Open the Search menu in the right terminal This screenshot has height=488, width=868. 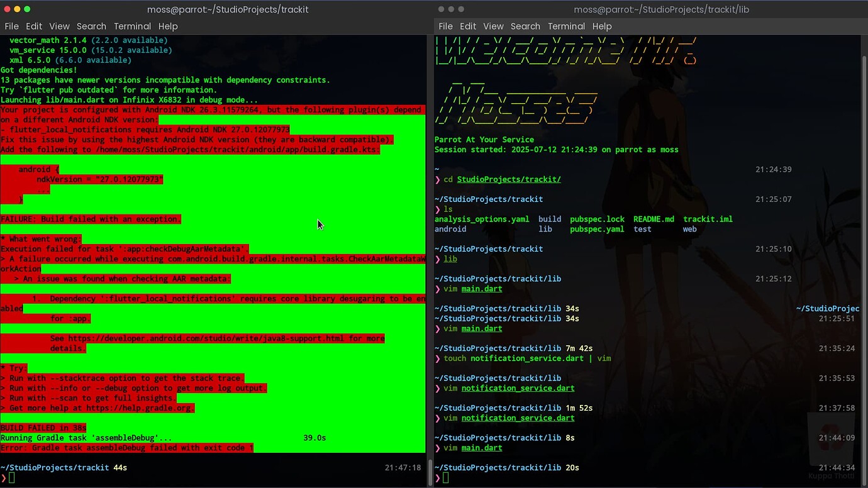click(x=525, y=26)
